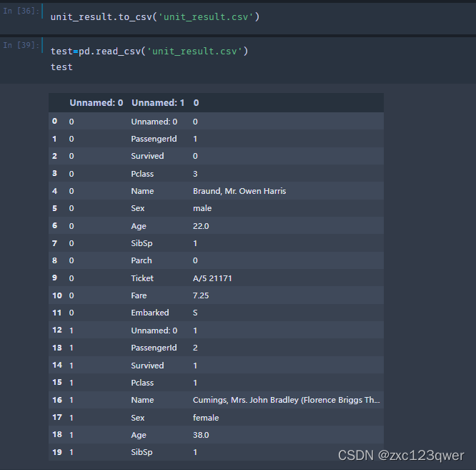Click the 'A/5 21171' ticket value
Image resolution: width=476 pixels, height=470 pixels.
212,278
